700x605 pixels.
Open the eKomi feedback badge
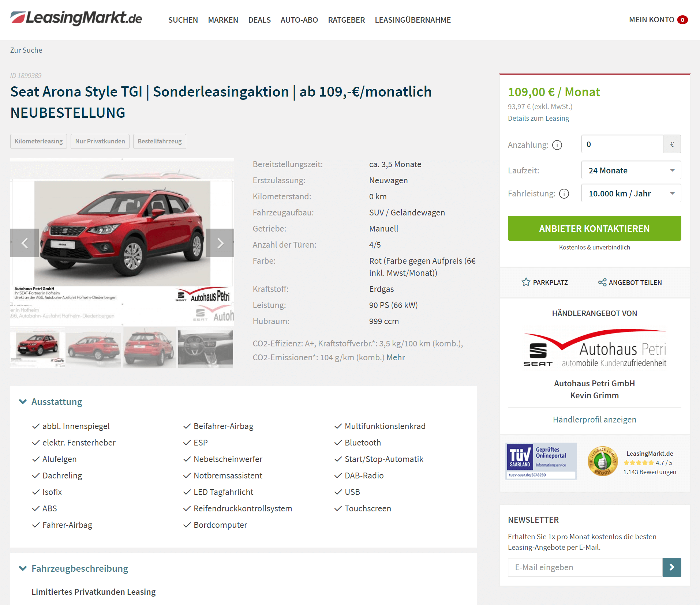(x=603, y=462)
